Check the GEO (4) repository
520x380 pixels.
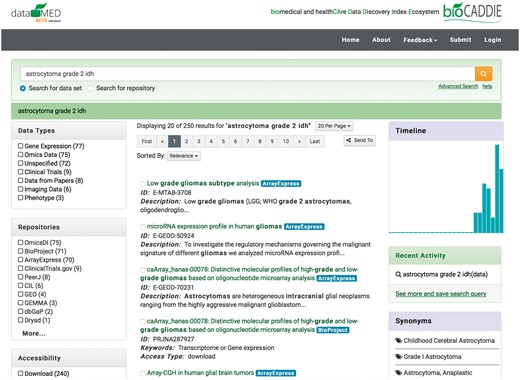click(x=20, y=294)
